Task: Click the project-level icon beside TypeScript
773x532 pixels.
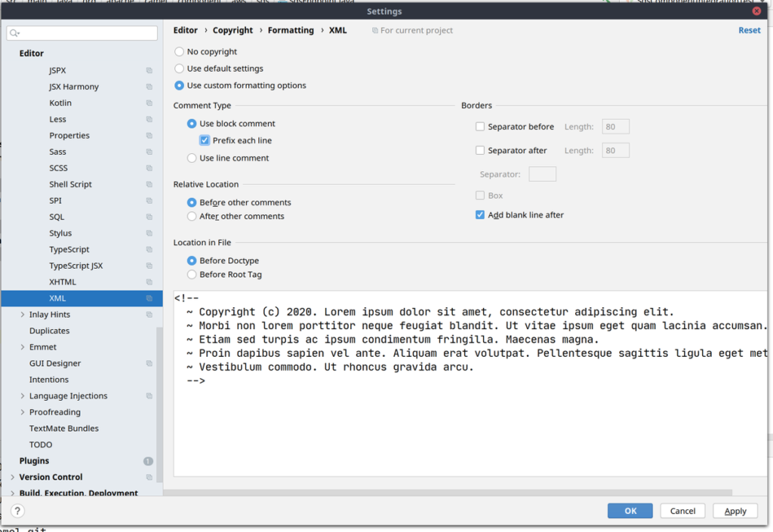Action: coord(149,249)
